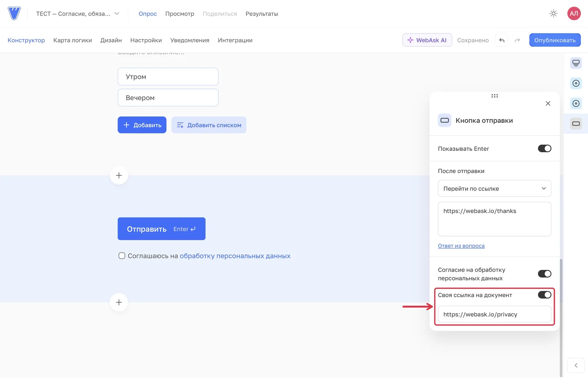This screenshot has height=378, width=588.
Task: Open the Перейти по ссылке dropdown
Action: [495, 188]
